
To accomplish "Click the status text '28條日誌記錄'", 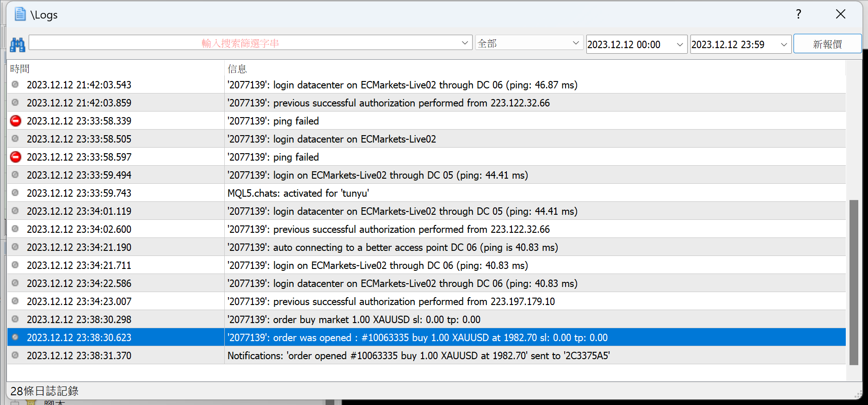I will pos(44,391).
